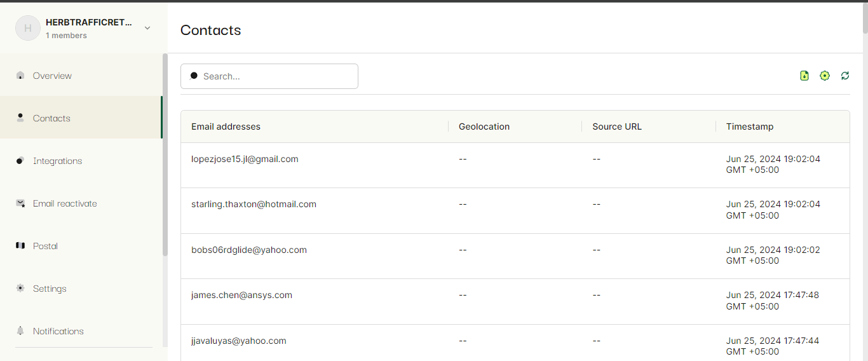868x361 pixels.
Task: Click the Email addresses column header
Action: pyautogui.click(x=226, y=126)
